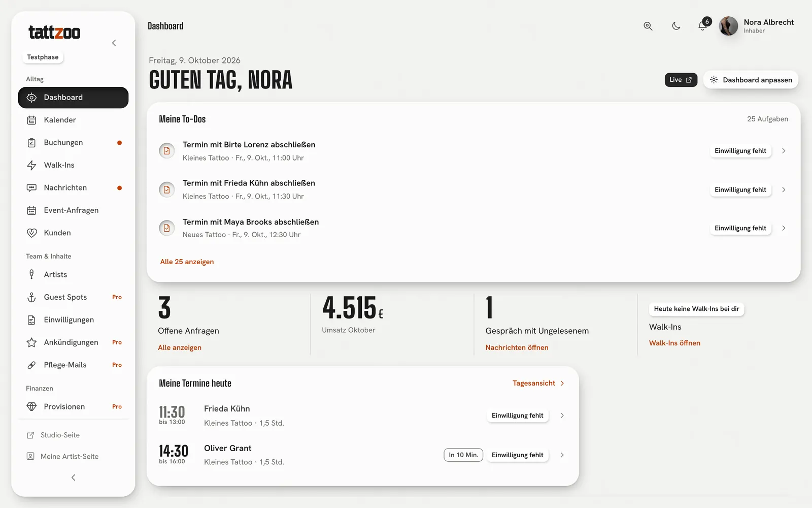812x508 pixels.
Task: Click the Kunden heart icon
Action: pos(31,233)
